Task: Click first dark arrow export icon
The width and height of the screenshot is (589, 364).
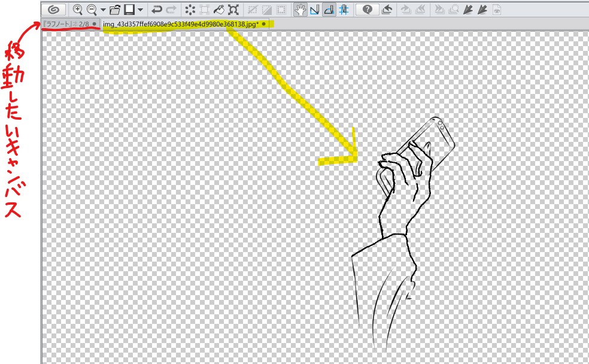Action: point(467,10)
